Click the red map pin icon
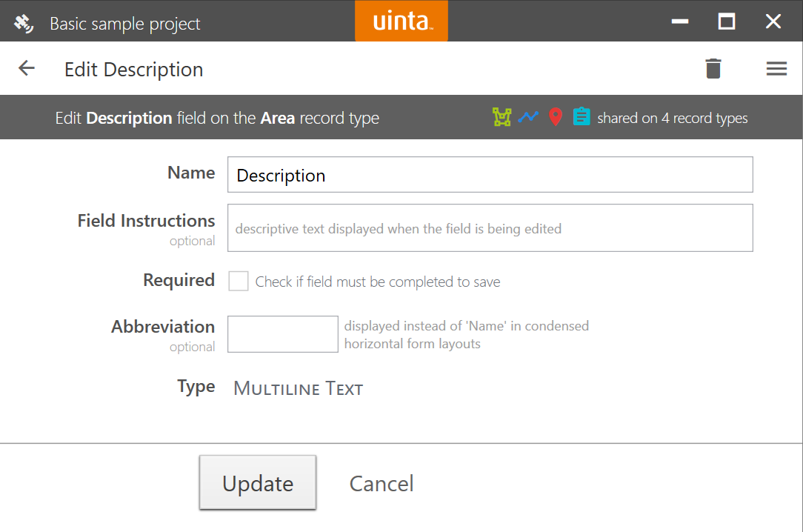Image resolution: width=803 pixels, height=532 pixels. pyautogui.click(x=556, y=117)
